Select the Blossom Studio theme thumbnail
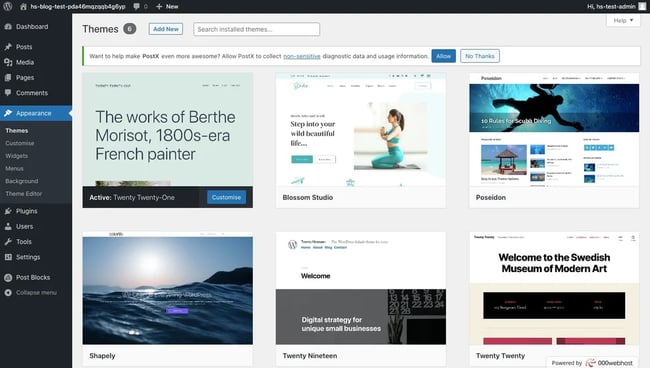The width and height of the screenshot is (650, 368). tap(361, 129)
